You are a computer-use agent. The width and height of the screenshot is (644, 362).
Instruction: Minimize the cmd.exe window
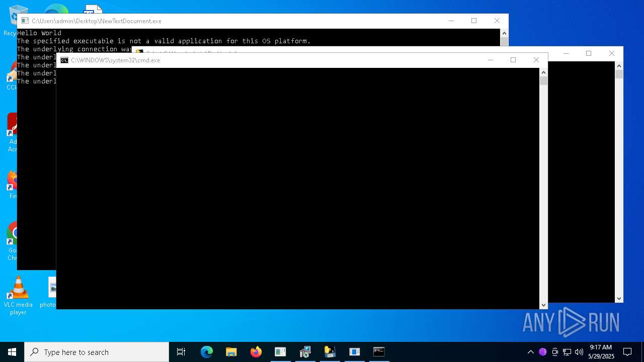point(491,60)
